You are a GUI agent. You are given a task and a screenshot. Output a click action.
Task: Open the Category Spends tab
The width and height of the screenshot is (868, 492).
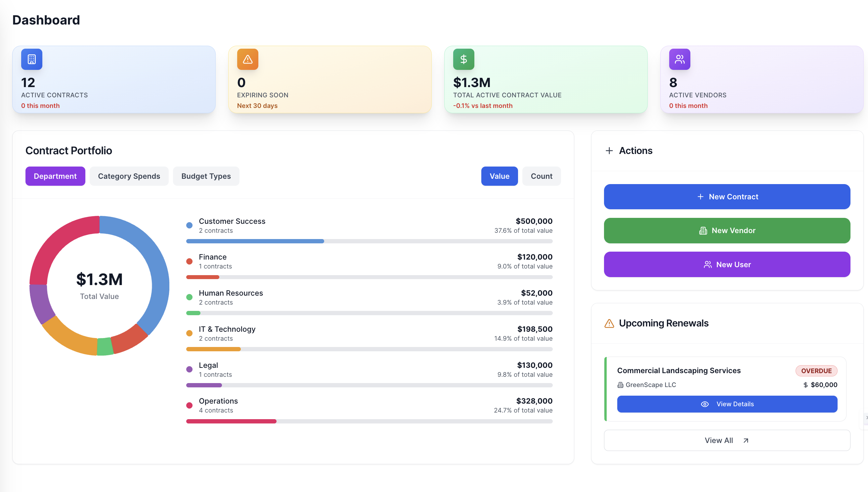pos(129,176)
